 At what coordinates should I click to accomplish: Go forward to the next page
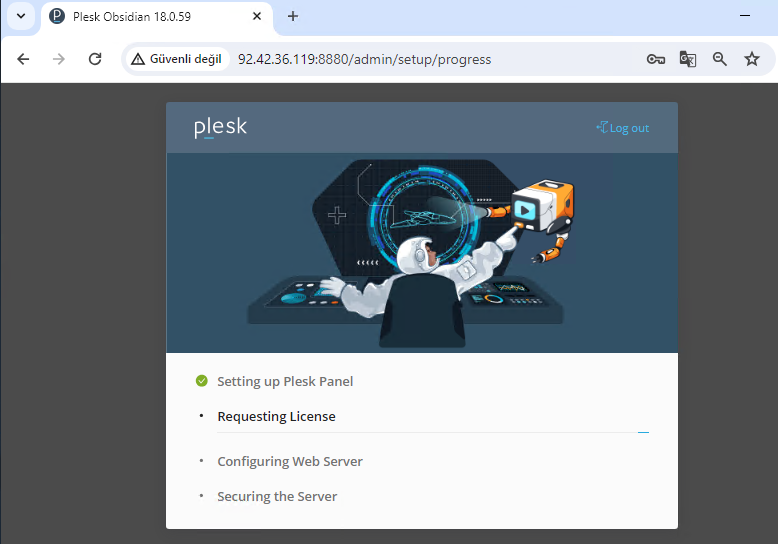pos(59,59)
